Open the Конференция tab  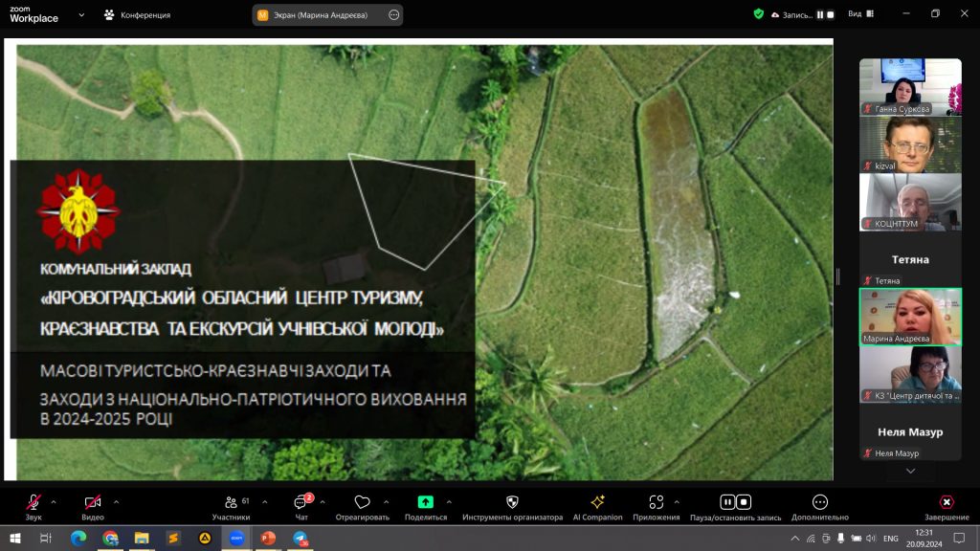[137, 15]
